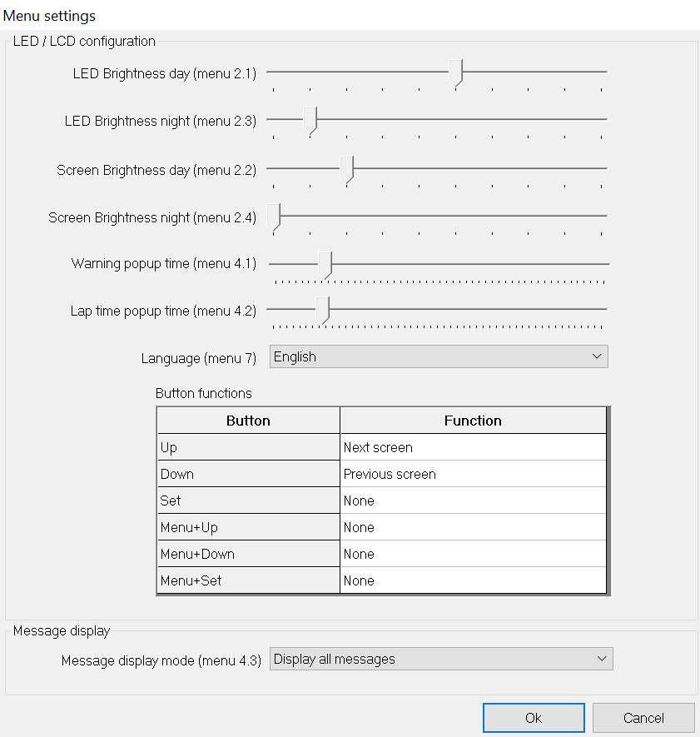Select the Up row in Button column
The image size is (700, 737).
(x=248, y=447)
